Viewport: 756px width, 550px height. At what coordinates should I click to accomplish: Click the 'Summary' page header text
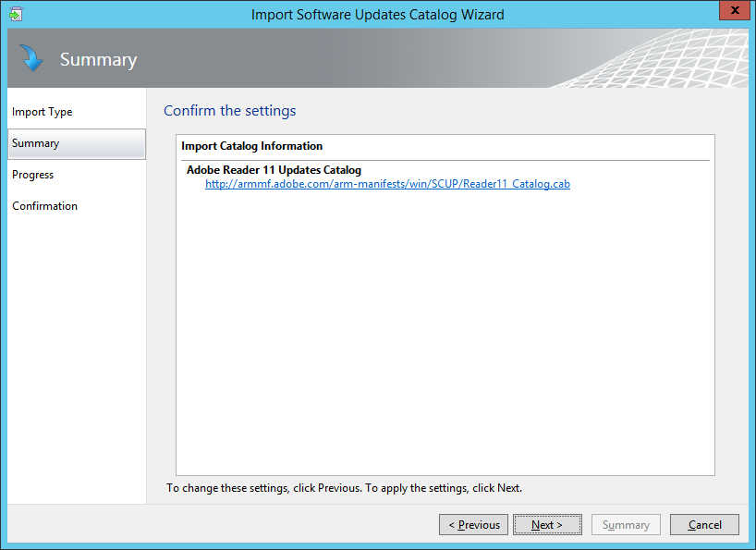98,59
